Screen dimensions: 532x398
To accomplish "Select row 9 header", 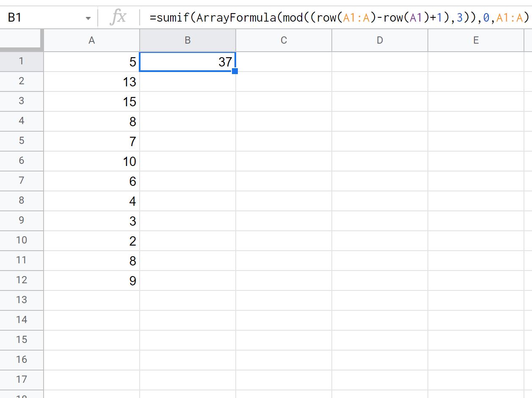I will pos(22,221).
